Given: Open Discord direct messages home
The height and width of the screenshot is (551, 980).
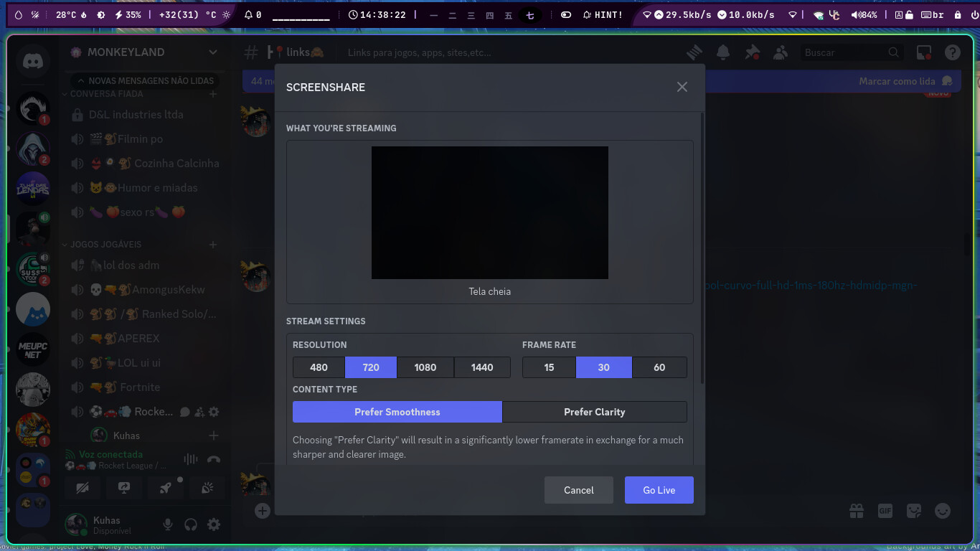Looking at the screenshot, I should [x=33, y=61].
